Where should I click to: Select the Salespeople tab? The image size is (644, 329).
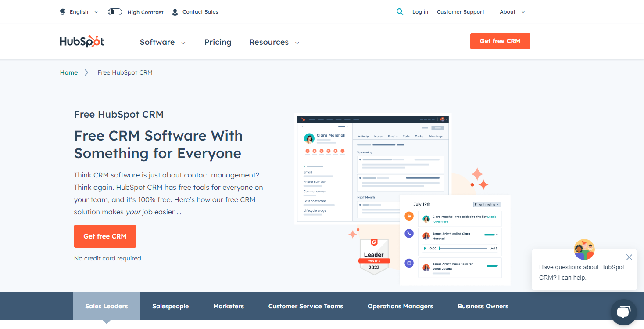tap(171, 306)
